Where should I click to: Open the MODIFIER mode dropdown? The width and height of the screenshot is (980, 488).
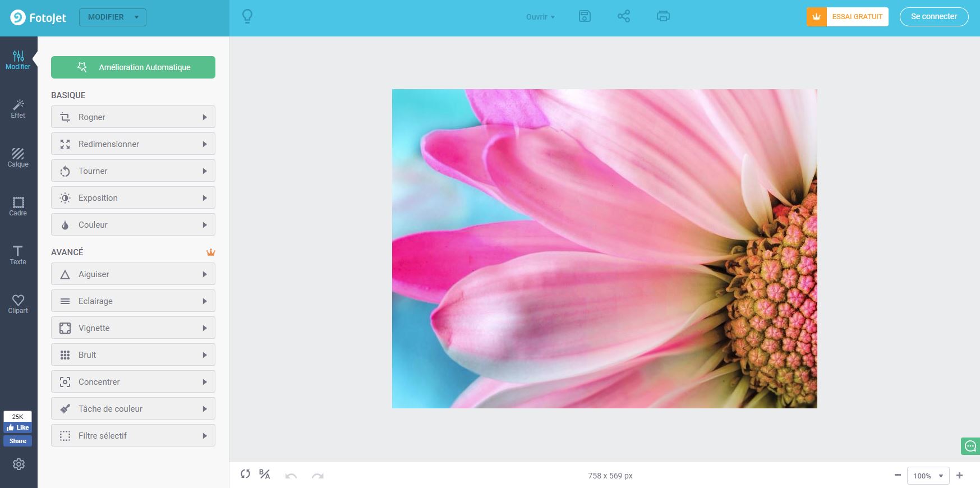pos(113,17)
